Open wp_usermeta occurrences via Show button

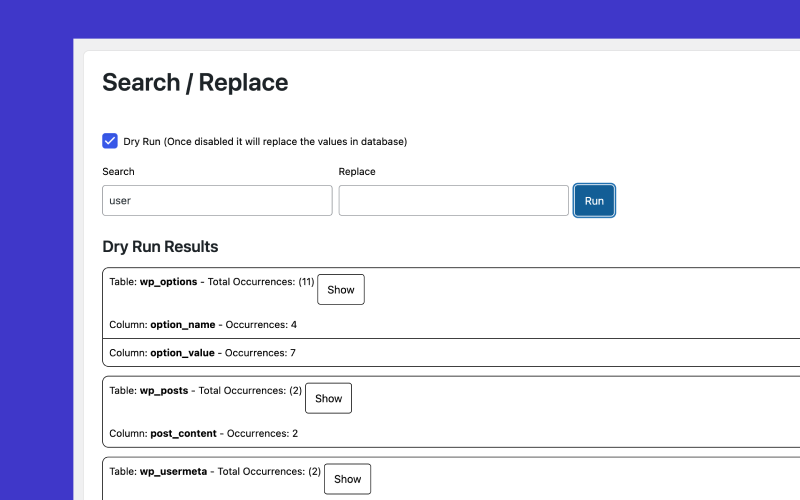[347, 479]
